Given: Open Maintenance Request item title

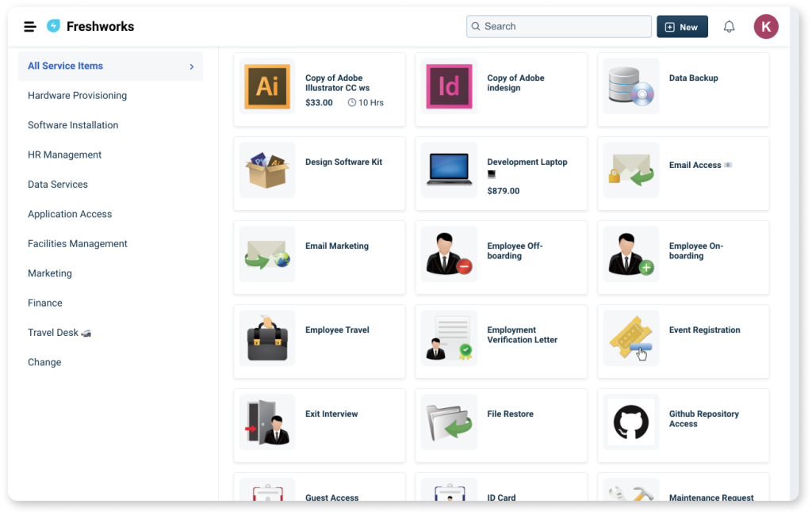Looking at the screenshot, I should tap(711, 498).
